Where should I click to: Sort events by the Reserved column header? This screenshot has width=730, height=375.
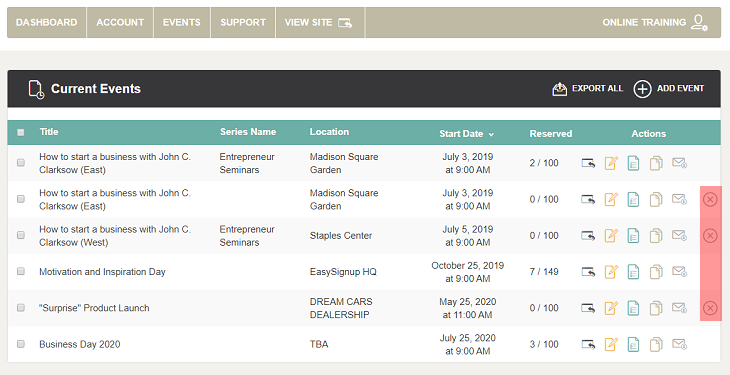(x=551, y=134)
